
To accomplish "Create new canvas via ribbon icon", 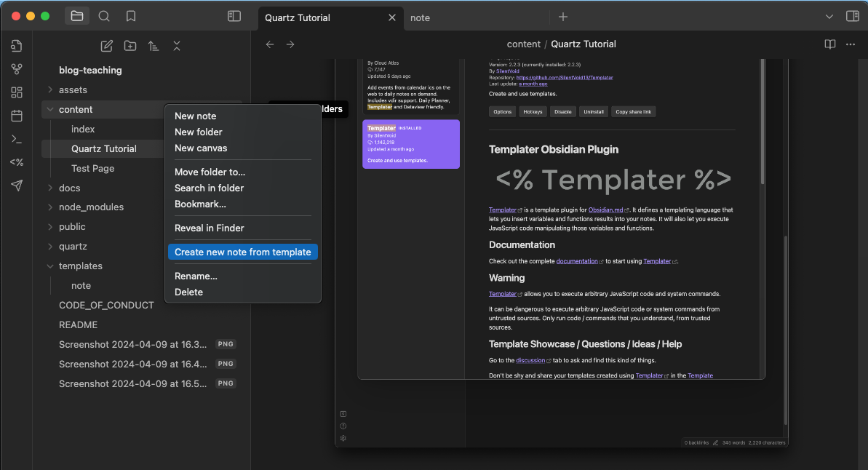I will point(17,92).
